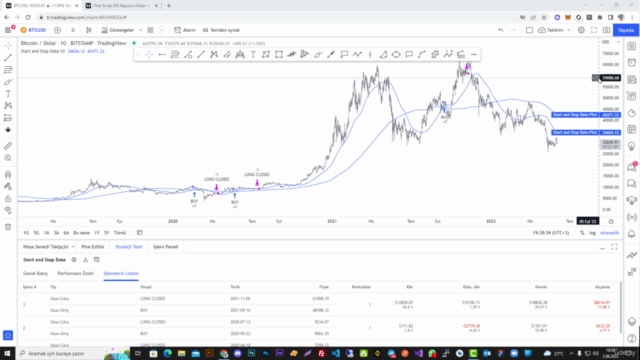This screenshot has width=640, height=360.
Task: Open the Windows Start menu
Action: click(7, 353)
